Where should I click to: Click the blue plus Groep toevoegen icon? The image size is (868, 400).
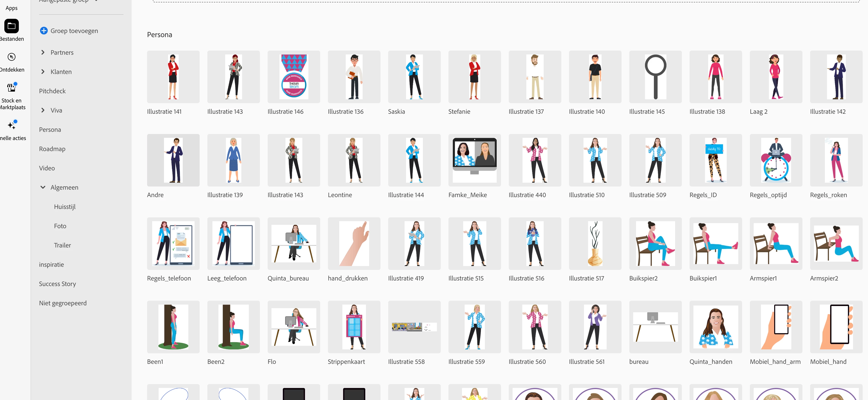tap(43, 31)
